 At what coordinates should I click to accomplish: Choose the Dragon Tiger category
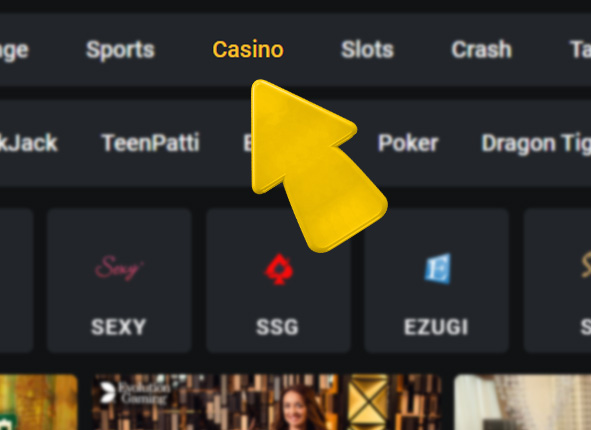pos(536,144)
